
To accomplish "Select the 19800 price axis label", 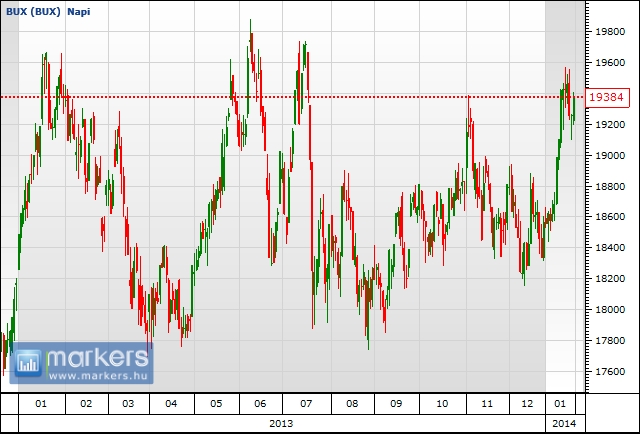I will tap(610, 32).
